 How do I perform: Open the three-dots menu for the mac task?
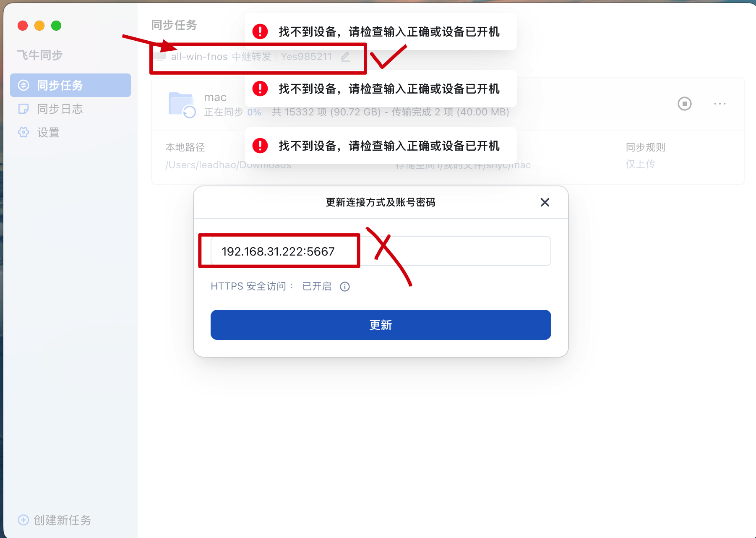pyautogui.click(x=720, y=104)
